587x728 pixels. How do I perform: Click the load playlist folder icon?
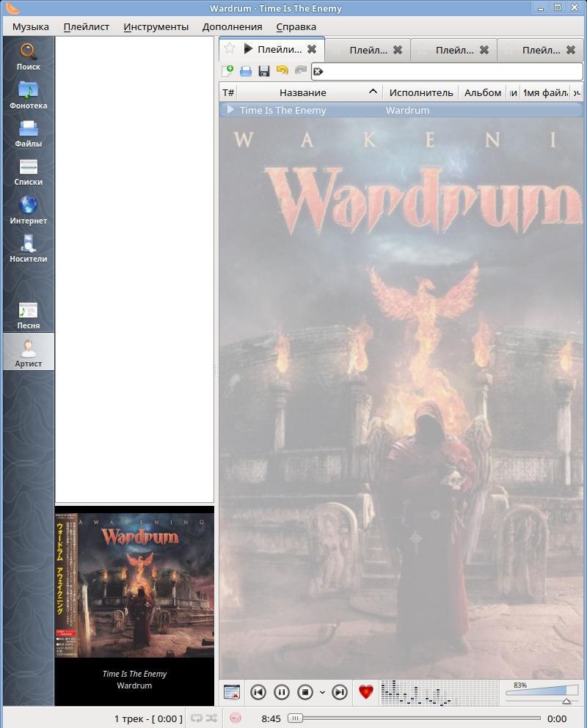point(245,70)
